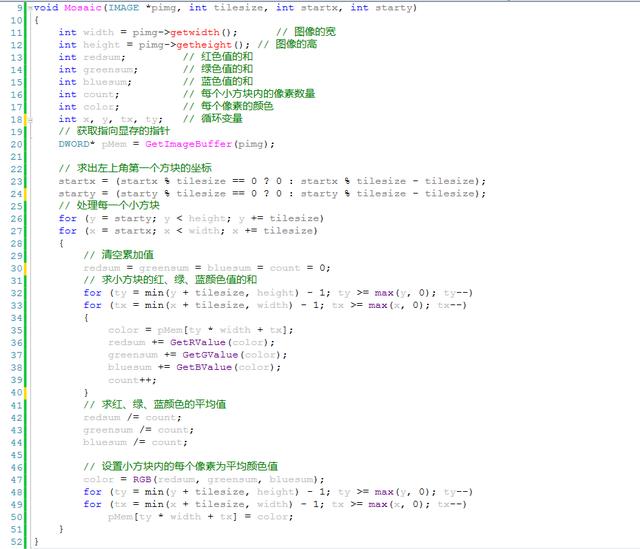Click line number 45 in the gutter
The height and width of the screenshot is (549, 640).
point(16,455)
